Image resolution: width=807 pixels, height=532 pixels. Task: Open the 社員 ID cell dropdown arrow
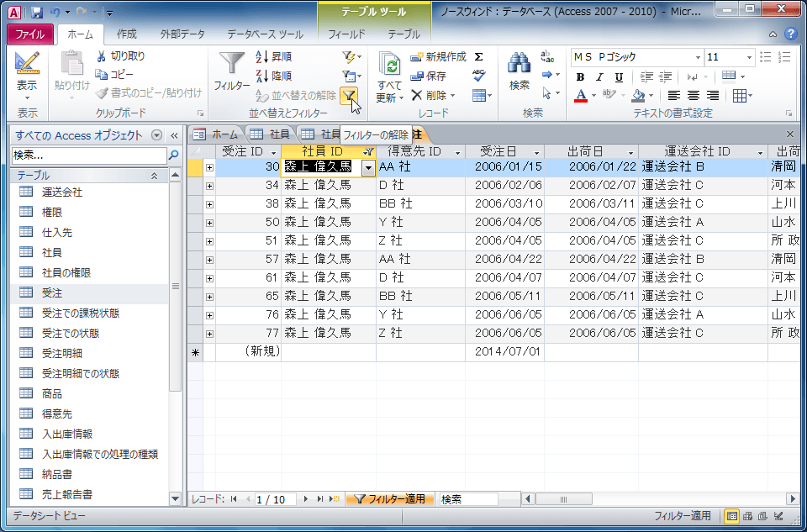tap(368, 168)
